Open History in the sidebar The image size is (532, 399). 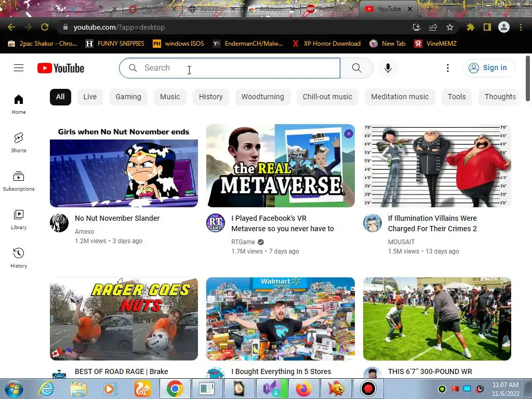pos(19,258)
